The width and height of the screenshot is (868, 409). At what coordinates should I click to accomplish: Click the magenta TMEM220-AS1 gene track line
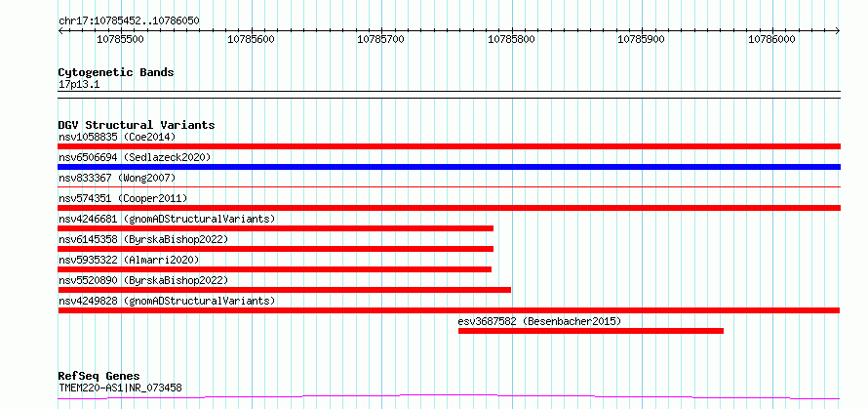(449, 397)
